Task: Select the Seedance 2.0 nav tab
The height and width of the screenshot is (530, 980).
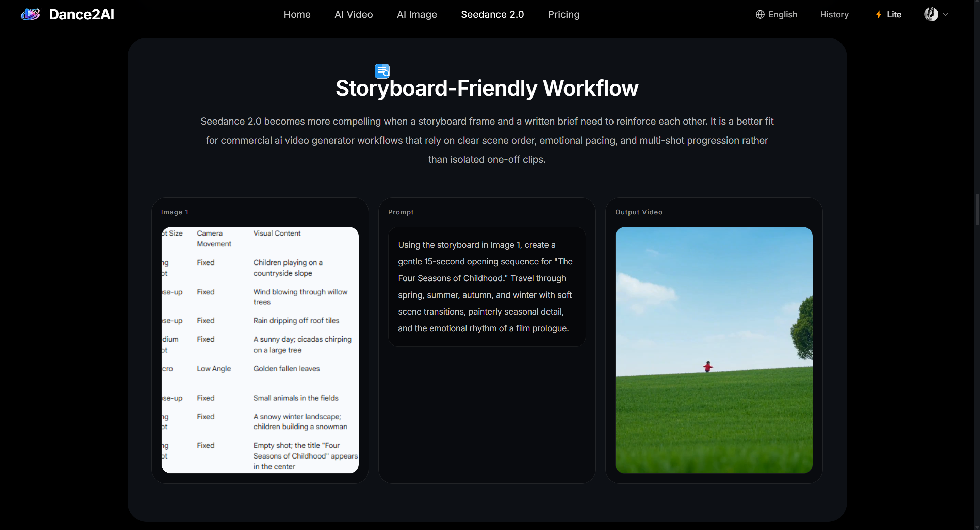Action: (492, 14)
